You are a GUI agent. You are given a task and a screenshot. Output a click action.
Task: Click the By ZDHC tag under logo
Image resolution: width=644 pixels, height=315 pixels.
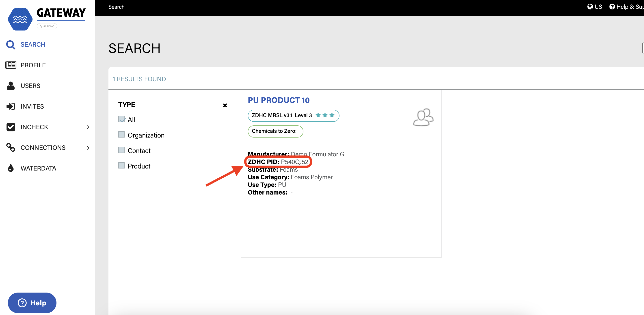(47, 26)
